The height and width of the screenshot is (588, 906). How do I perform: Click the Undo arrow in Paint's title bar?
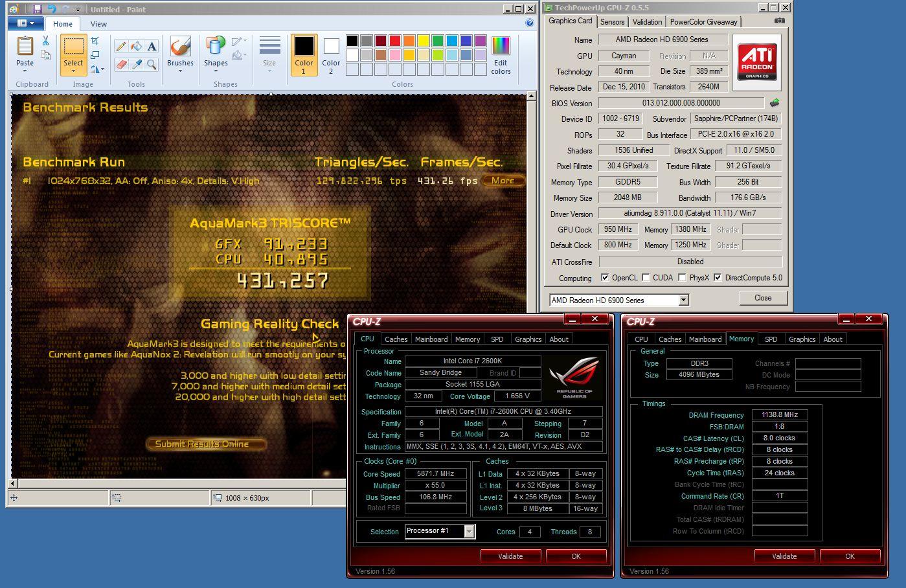(x=51, y=9)
